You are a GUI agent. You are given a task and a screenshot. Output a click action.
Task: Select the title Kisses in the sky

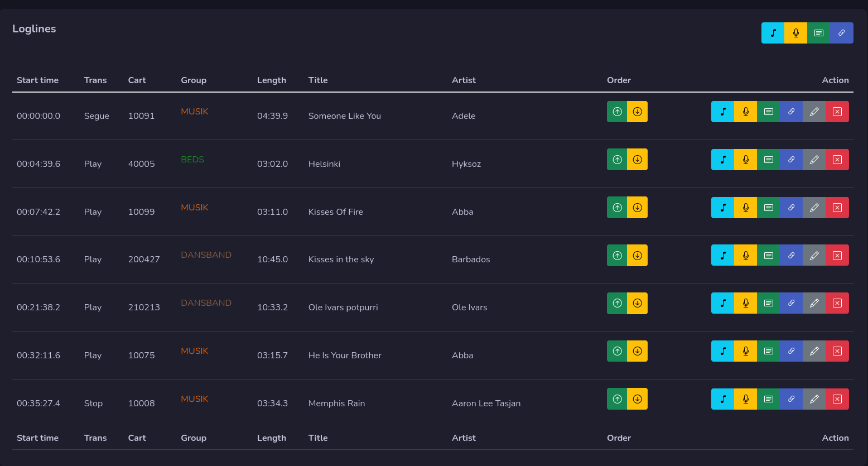point(341,260)
